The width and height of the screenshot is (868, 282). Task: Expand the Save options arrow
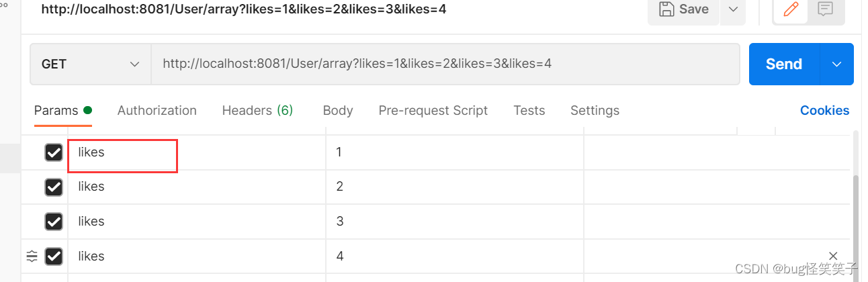pos(733,9)
